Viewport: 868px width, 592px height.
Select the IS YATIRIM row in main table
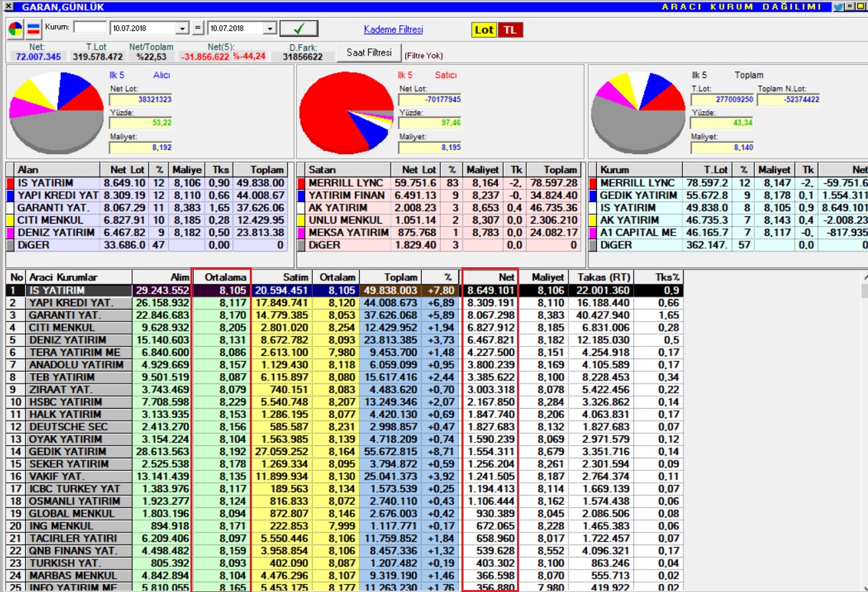pyautogui.click(x=344, y=290)
